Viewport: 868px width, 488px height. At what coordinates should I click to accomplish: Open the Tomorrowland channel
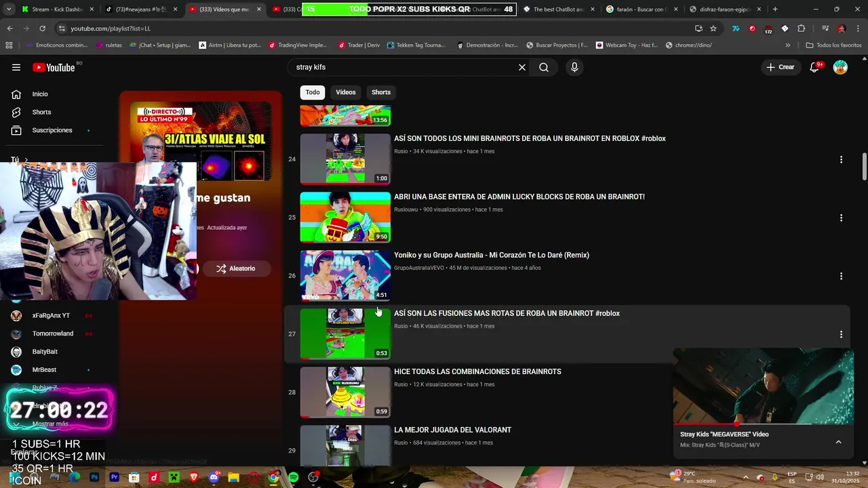point(53,333)
